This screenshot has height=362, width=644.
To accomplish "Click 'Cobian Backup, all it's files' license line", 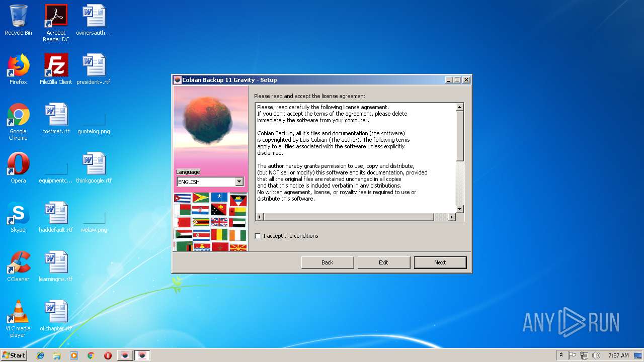I will pyautogui.click(x=331, y=133).
